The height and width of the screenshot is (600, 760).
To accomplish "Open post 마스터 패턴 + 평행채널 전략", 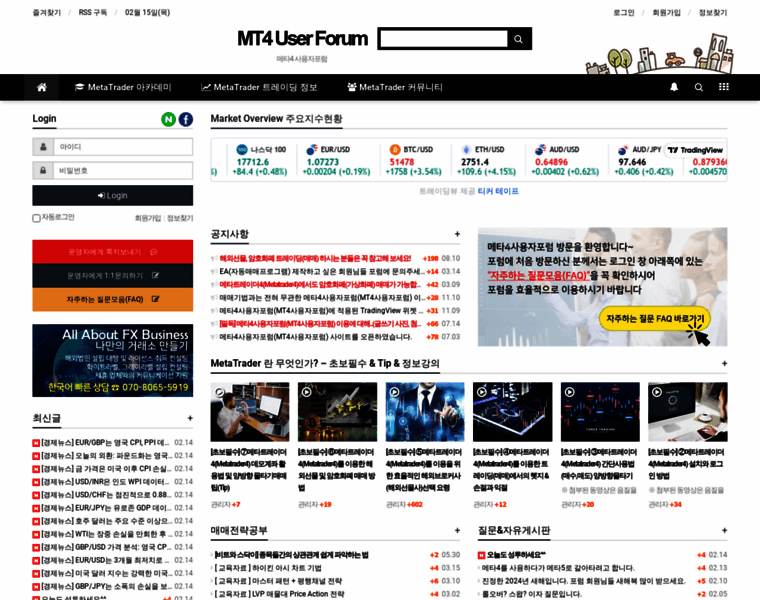I will [278, 581].
